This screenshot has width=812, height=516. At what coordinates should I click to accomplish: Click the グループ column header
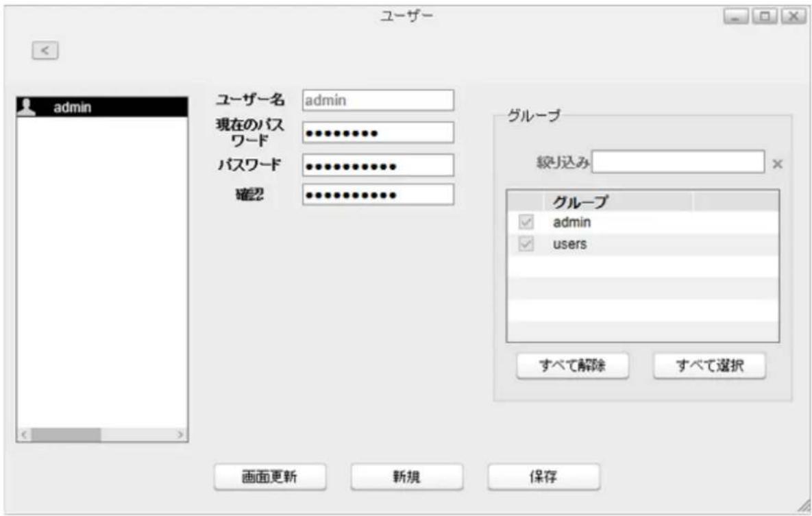point(618,201)
